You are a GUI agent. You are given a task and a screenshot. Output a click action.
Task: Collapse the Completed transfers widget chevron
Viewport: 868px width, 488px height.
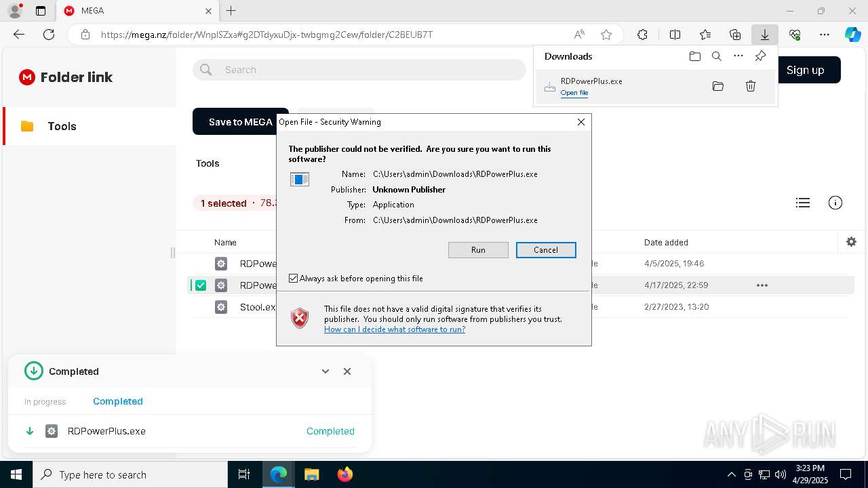[325, 371]
